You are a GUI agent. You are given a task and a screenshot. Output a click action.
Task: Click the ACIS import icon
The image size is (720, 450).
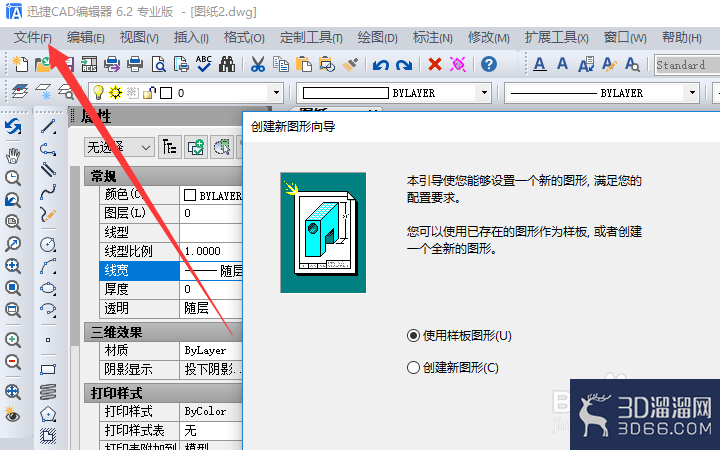(x=89, y=64)
